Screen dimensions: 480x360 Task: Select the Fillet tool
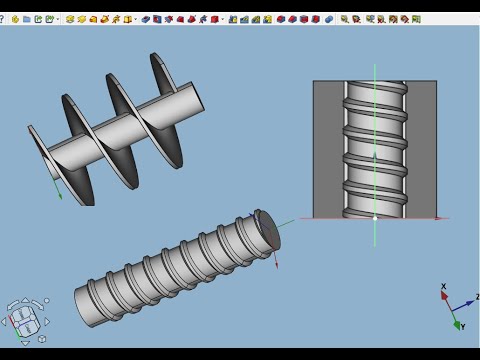click(281, 19)
